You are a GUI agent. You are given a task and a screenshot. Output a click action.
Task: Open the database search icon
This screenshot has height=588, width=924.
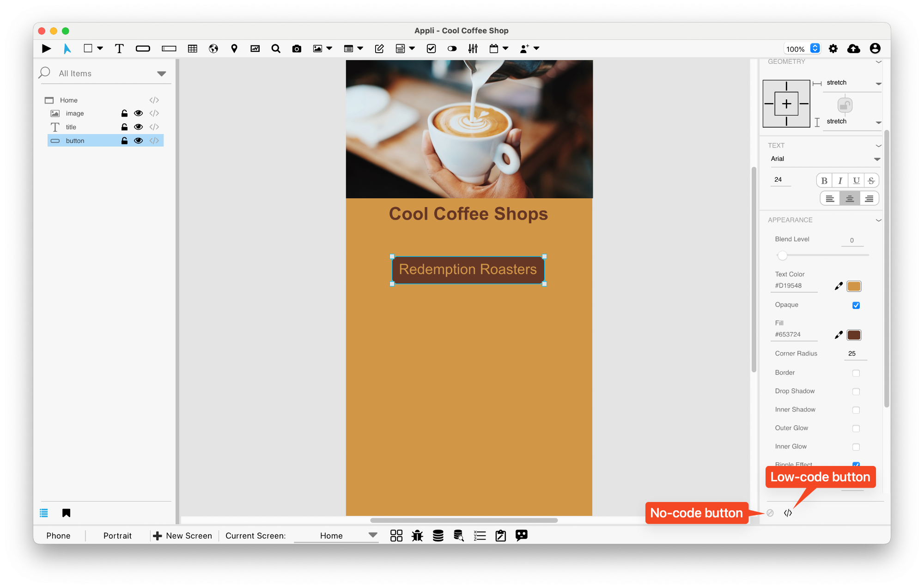click(459, 536)
